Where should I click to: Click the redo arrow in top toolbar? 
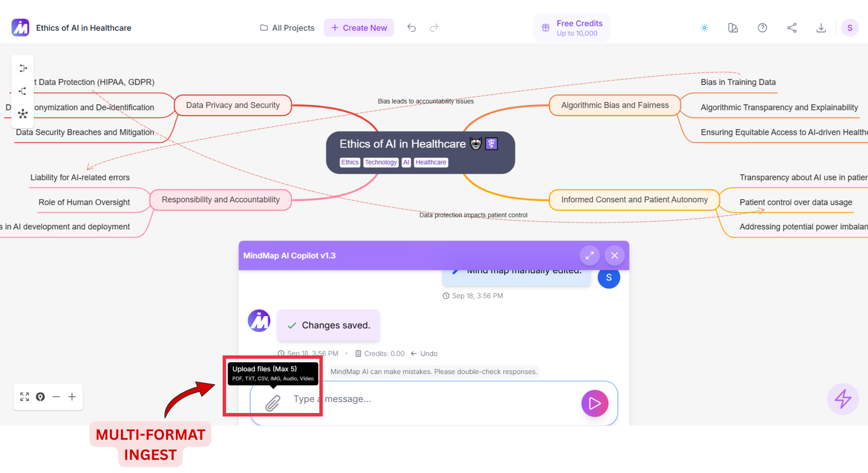[x=434, y=28]
